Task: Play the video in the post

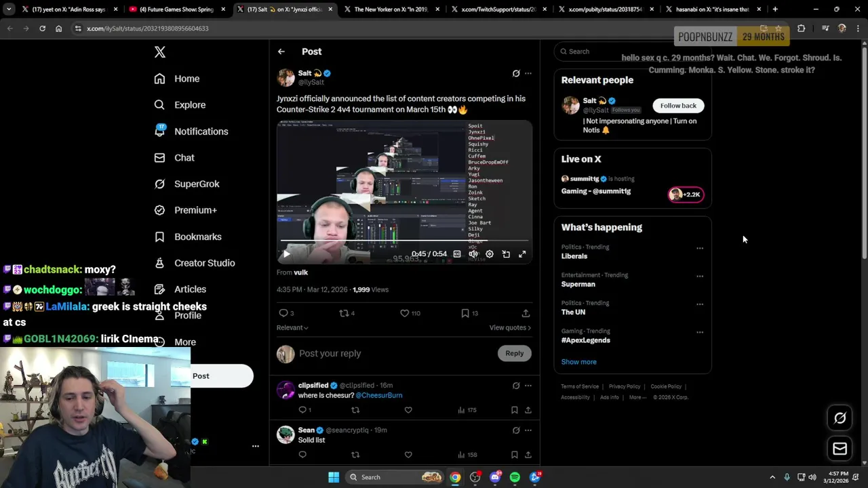Action: coord(286,254)
